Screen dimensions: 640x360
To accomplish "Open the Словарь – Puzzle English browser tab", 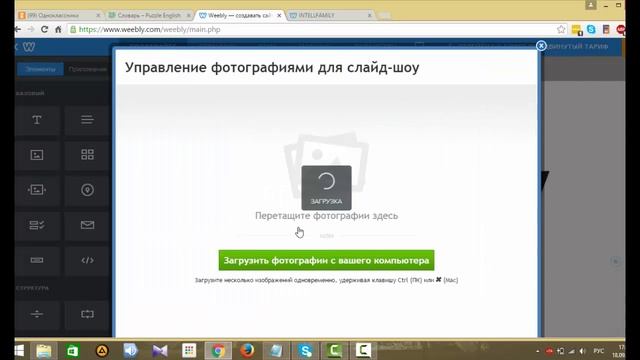I will tap(149, 15).
